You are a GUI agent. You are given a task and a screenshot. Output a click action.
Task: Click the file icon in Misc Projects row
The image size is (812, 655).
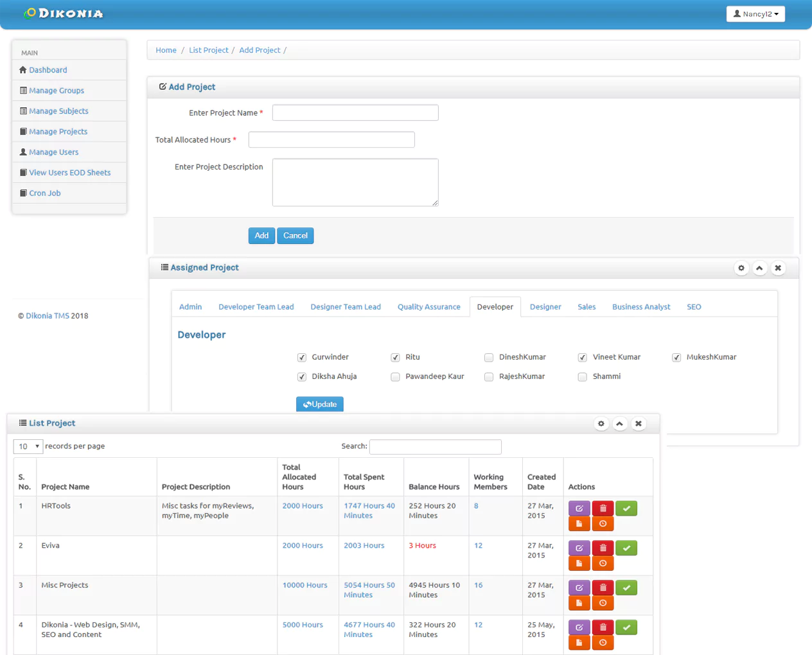(579, 604)
